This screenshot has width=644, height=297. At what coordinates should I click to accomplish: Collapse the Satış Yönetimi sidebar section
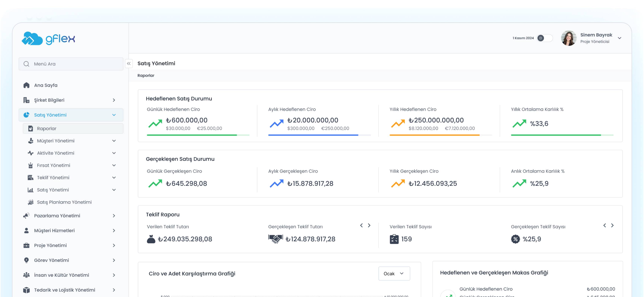tap(114, 115)
